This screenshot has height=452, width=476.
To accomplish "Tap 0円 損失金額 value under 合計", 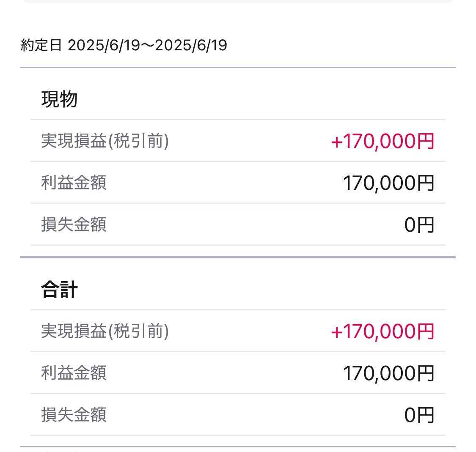I will (x=419, y=415).
